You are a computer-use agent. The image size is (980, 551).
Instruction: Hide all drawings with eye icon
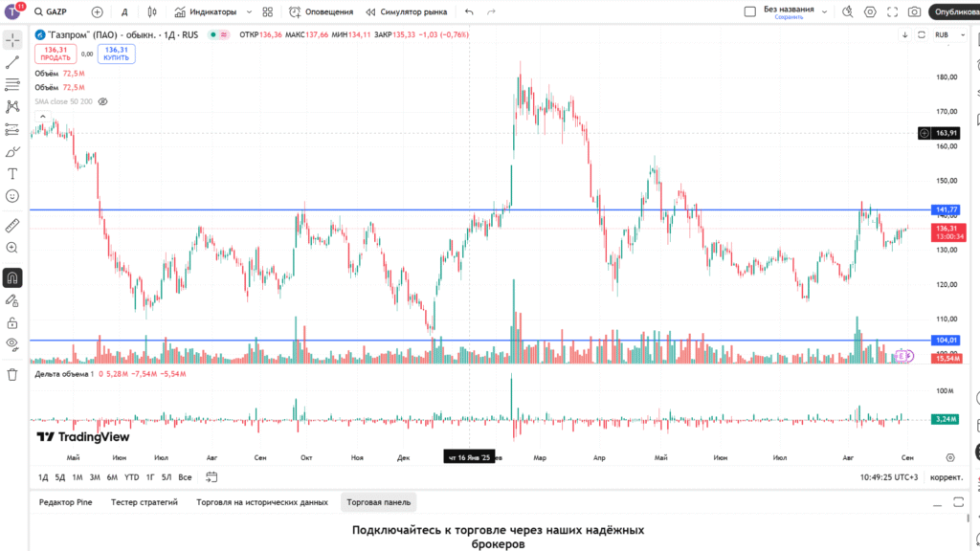coord(12,344)
